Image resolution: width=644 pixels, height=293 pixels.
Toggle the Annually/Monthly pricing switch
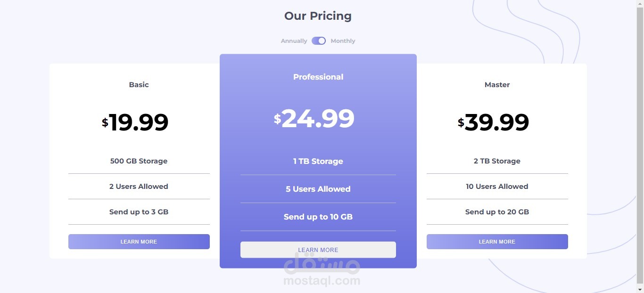[319, 41]
